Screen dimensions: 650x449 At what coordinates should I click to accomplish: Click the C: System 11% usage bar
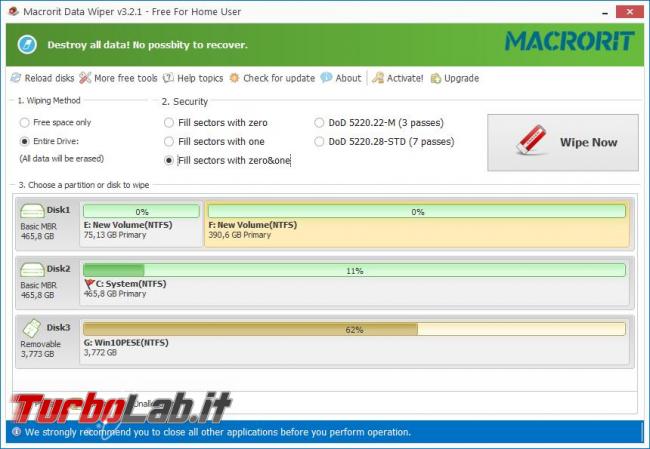(354, 270)
